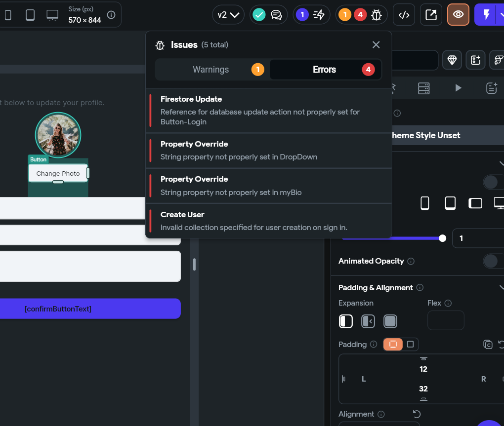Click the Alignment info icon
Screen dimensions: 504x426
click(x=381, y=414)
